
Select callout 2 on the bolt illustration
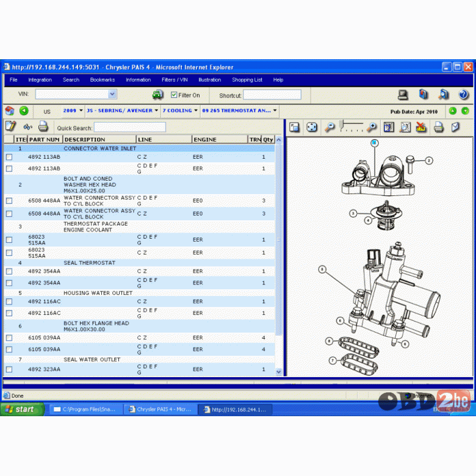pos(428,160)
